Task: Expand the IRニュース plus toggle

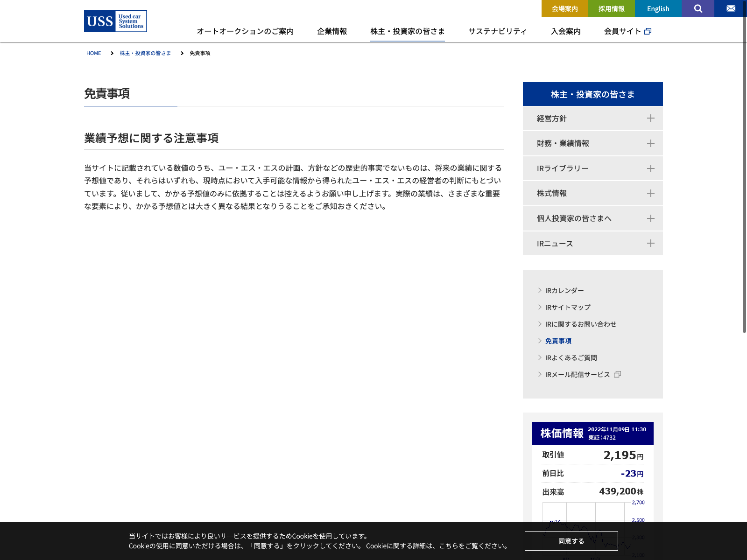Action: pos(650,243)
